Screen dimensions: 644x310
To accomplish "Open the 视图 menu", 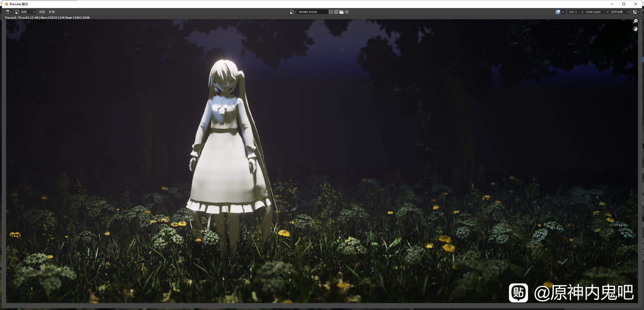I will [42, 12].
